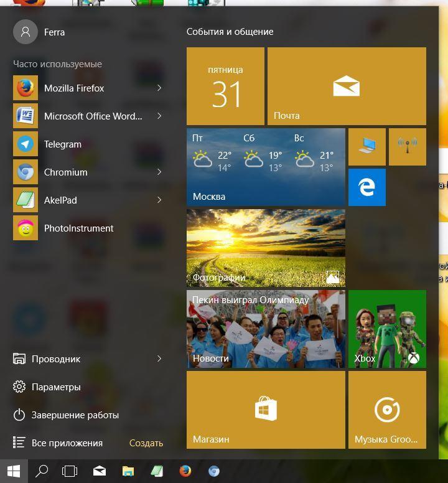The width and height of the screenshot is (448, 483).
Task: Click the PhotoInstrument app name
Action: pyautogui.click(x=79, y=228)
